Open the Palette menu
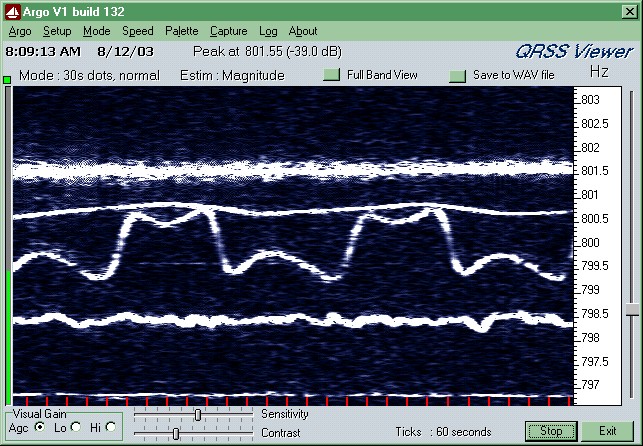643x446 pixels. coord(181,31)
